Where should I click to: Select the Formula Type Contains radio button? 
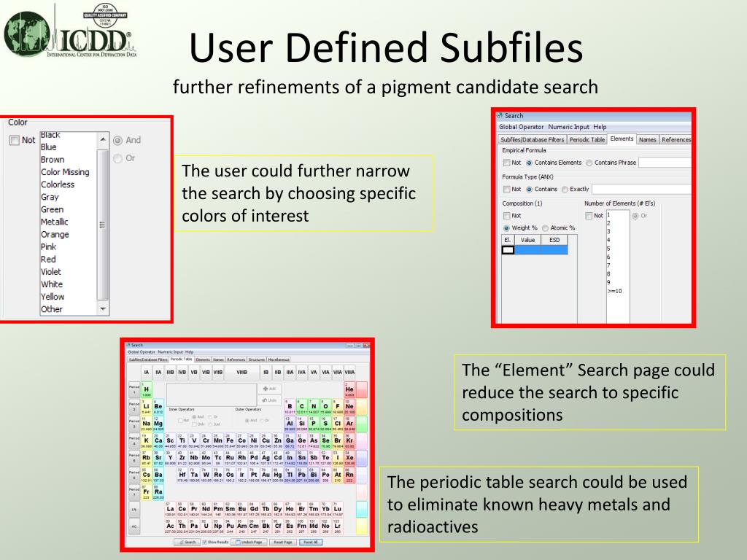tap(529, 190)
